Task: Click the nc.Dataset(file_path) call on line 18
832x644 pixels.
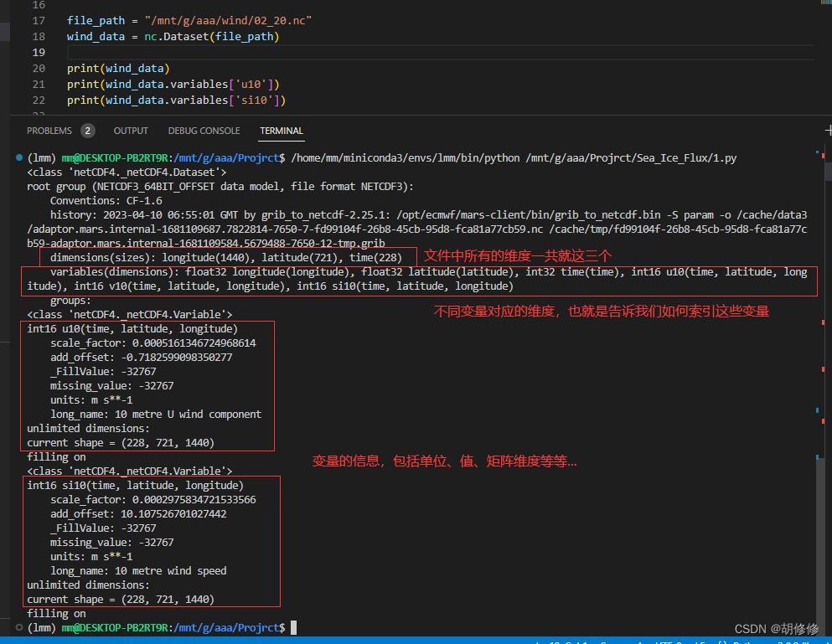Action: (212, 37)
